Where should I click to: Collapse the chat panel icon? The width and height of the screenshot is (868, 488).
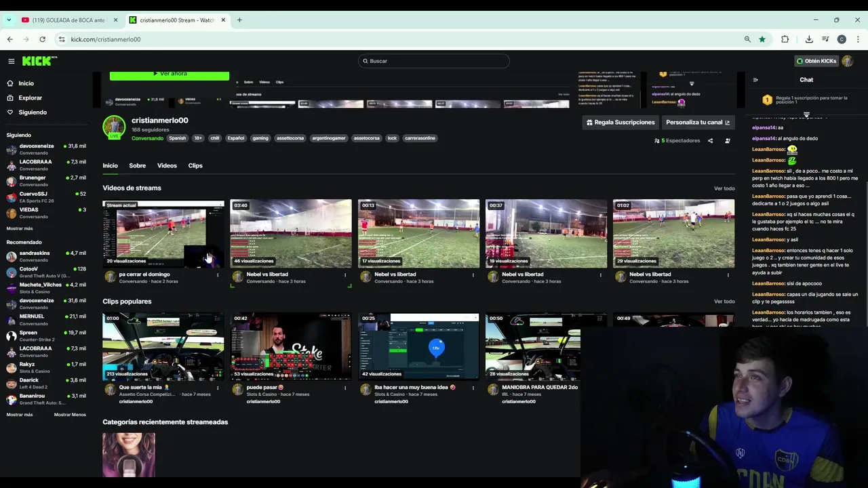755,80
